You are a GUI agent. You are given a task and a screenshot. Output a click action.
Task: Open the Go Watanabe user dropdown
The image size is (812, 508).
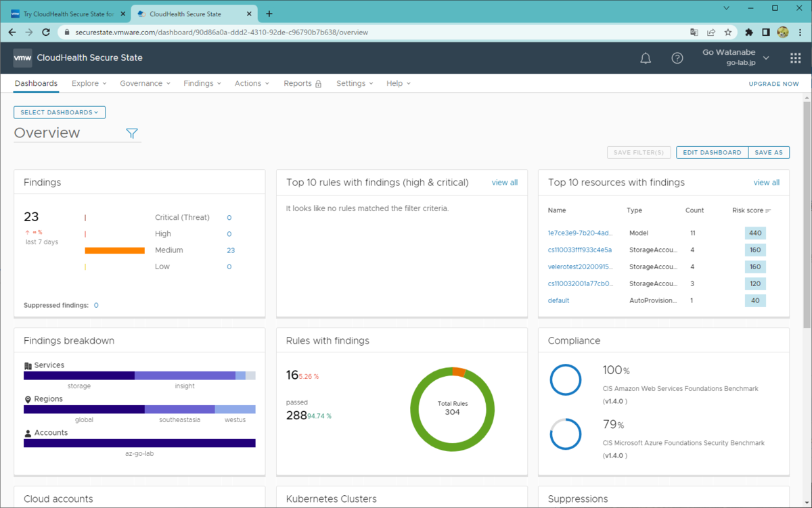click(x=736, y=57)
